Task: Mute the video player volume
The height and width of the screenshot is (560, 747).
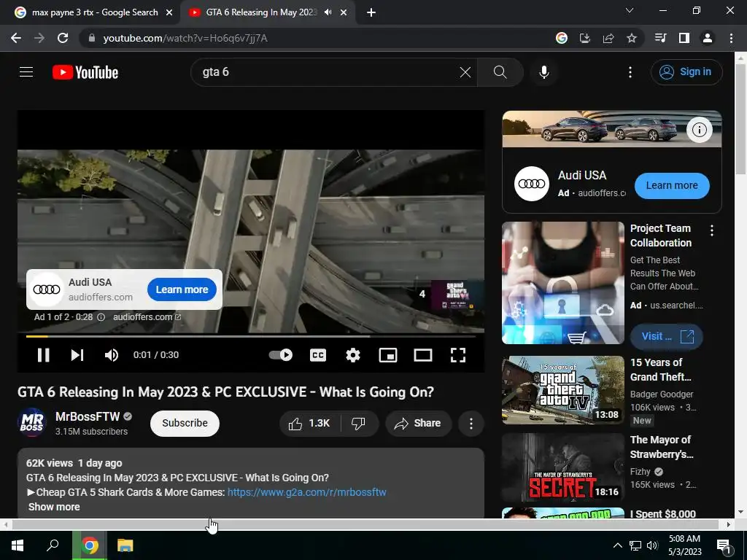Action: click(111, 355)
